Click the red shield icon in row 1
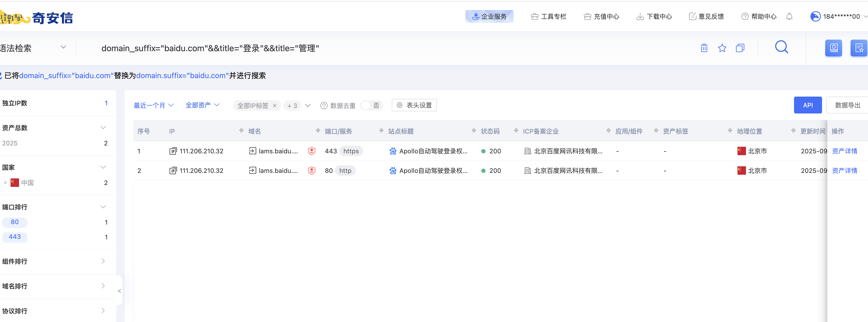Image resolution: width=868 pixels, height=322 pixels. tap(312, 151)
